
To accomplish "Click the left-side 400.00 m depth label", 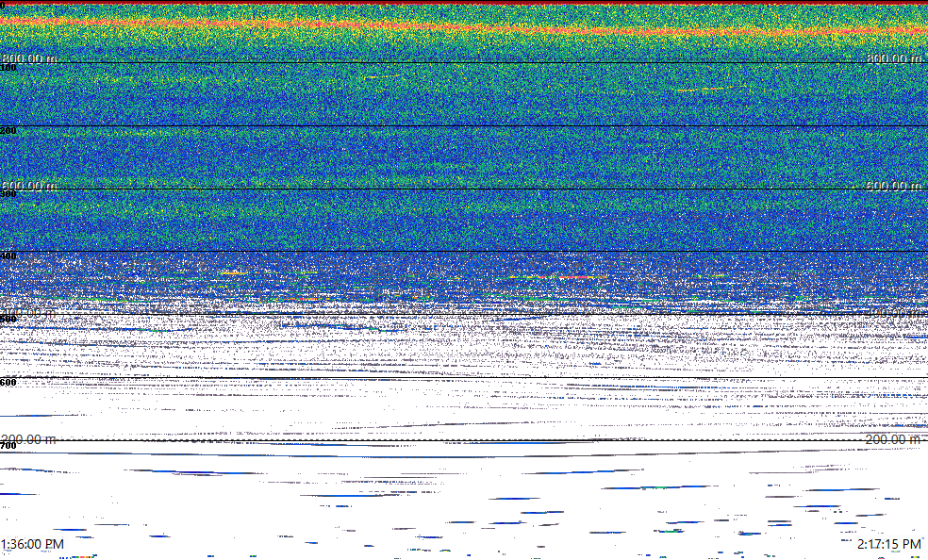I will pos(29,313).
